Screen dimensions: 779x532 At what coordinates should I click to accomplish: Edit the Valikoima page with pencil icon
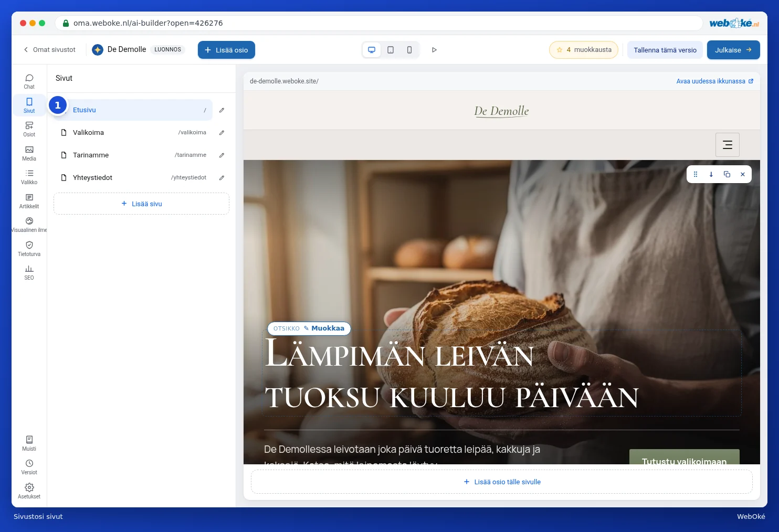(x=222, y=133)
